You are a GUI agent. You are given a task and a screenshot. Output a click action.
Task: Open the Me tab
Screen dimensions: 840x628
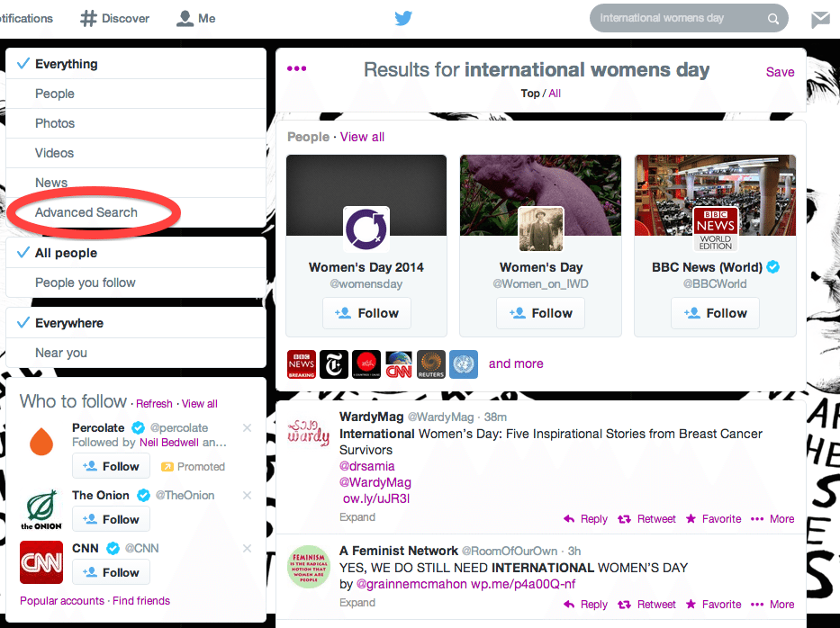(196, 19)
